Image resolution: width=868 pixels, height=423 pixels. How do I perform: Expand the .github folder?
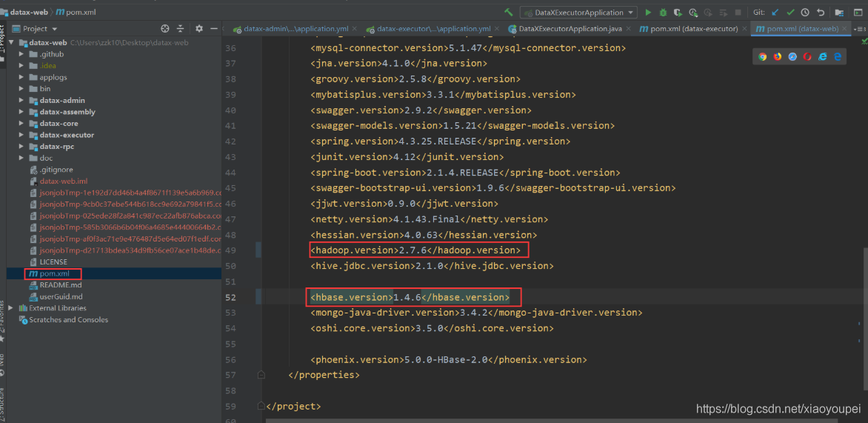[21, 54]
